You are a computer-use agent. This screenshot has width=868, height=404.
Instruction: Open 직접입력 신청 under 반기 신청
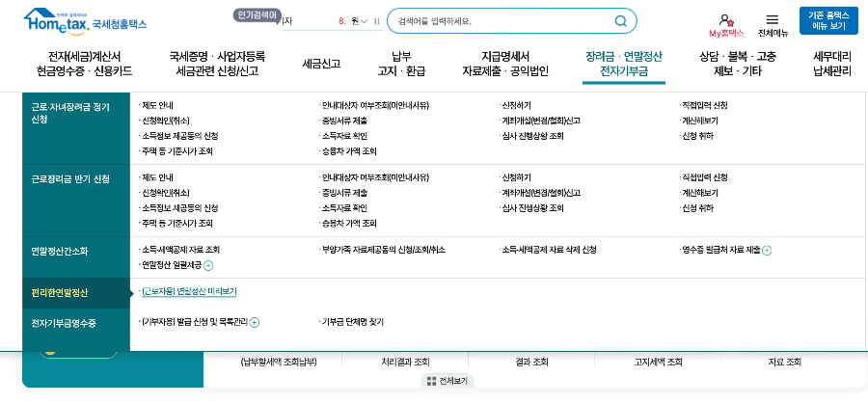coord(705,177)
